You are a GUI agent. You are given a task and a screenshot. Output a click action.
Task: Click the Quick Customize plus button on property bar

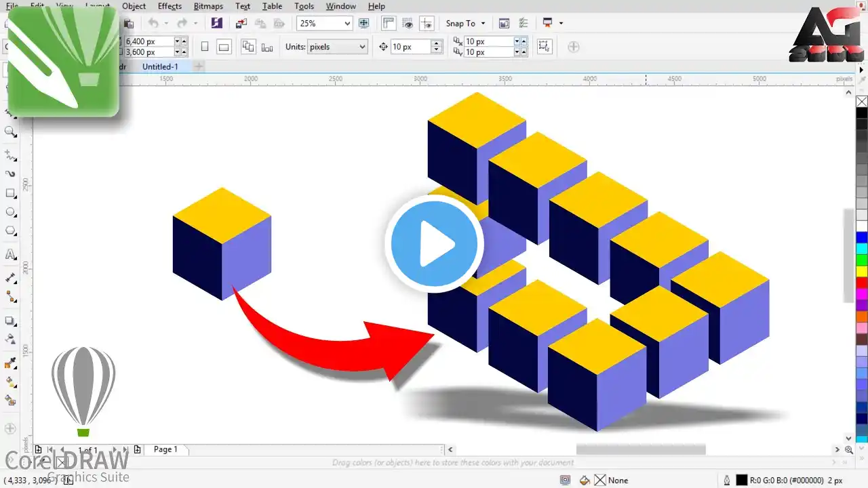pyautogui.click(x=573, y=47)
